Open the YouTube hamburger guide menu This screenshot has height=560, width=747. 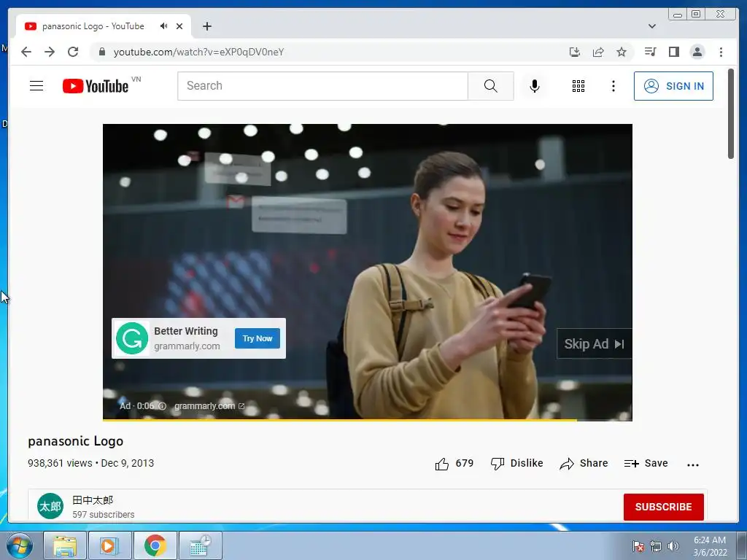coord(36,86)
